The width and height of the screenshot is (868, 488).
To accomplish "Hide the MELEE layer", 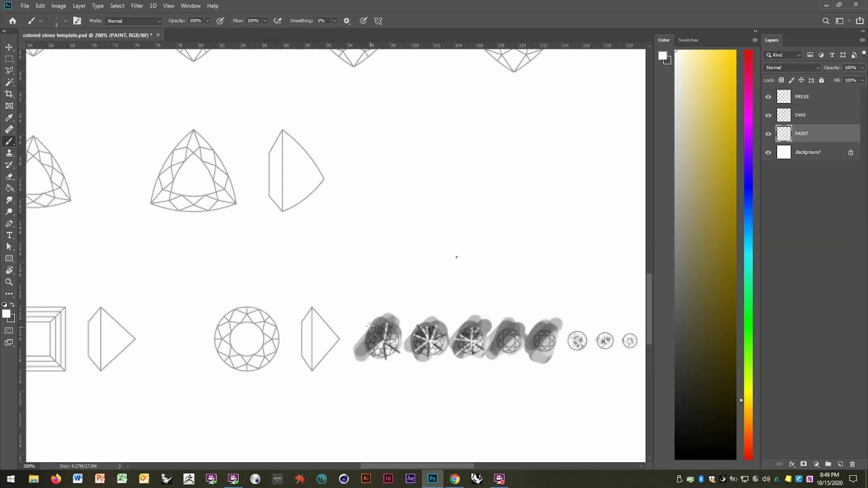I will 768,96.
